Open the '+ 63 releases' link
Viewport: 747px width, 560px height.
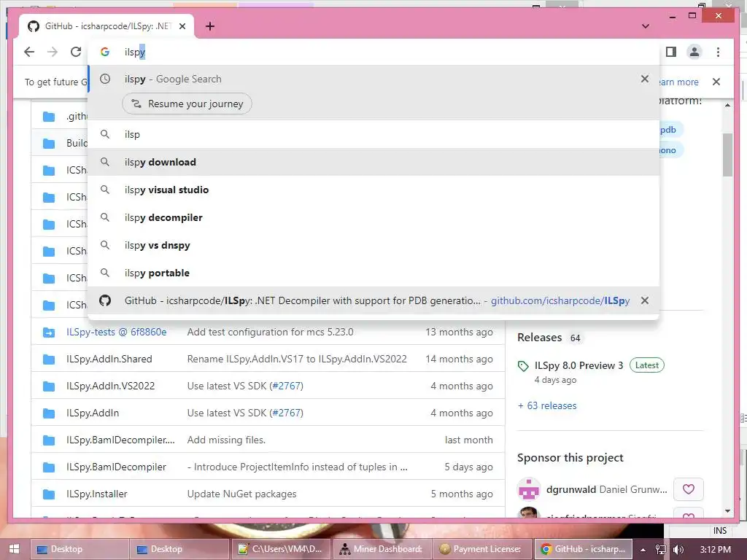click(x=547, y=405)
